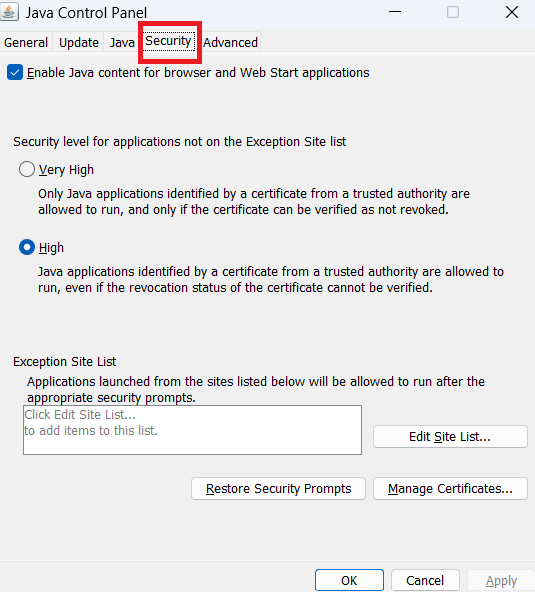Viewport: 535px width, 592px height.
Task: Confirm settings with OK
Action: [349, 580]
